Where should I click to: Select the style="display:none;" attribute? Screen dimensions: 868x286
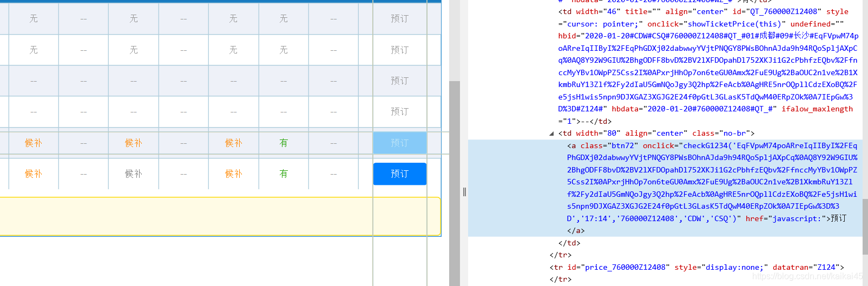point(721,267)
